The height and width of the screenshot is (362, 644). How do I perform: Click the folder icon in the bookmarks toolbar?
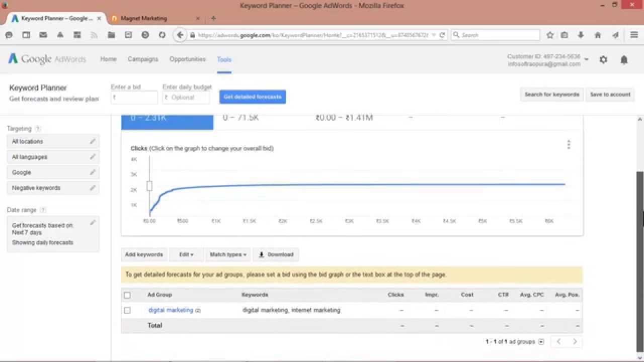[111, 35]
